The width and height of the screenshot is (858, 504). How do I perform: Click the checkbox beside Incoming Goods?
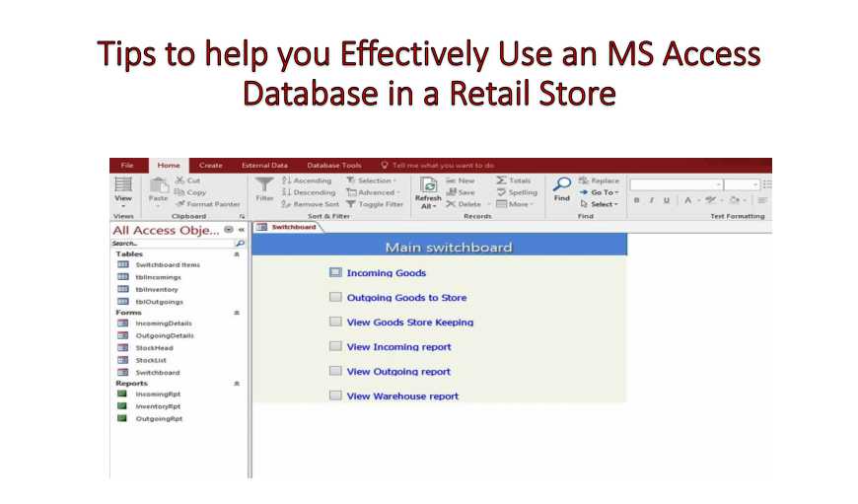point(335,272)
